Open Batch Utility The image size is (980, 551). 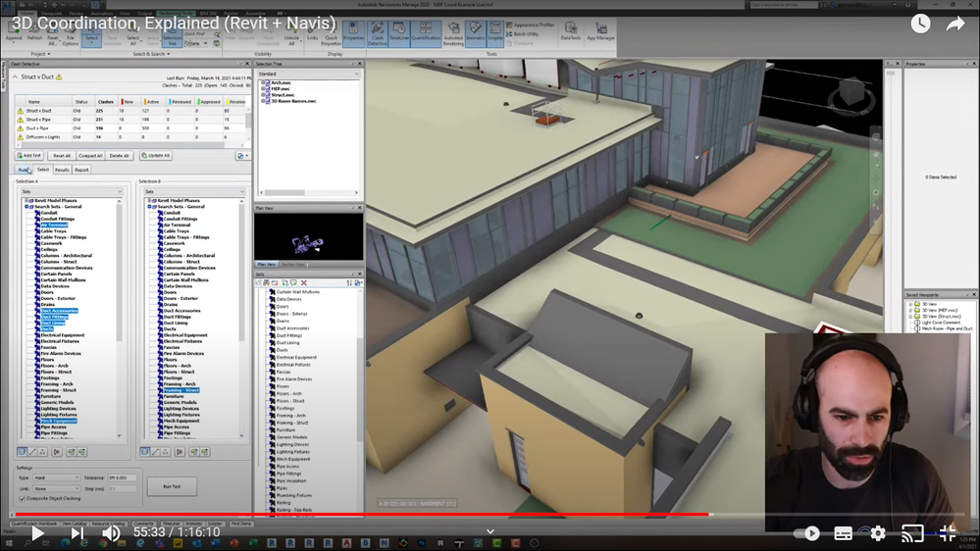pos(523,33)
